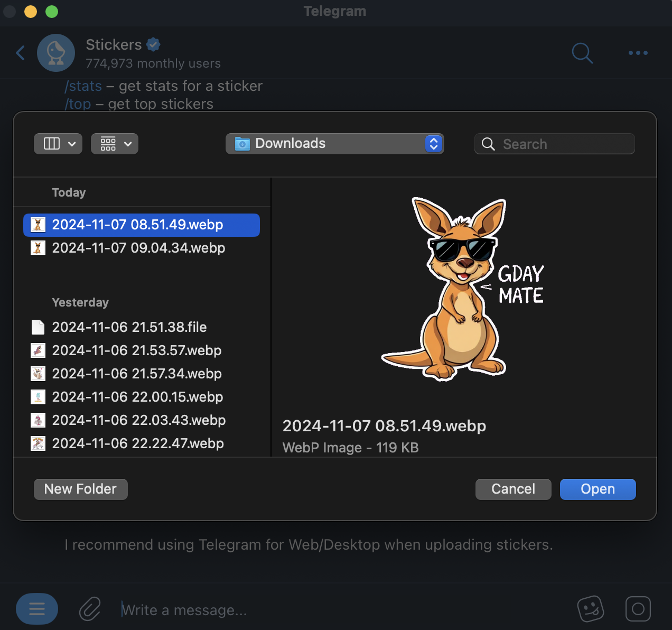672x630 pixels.
Task: Click the New Folder button
Action: tap(81, 489)
